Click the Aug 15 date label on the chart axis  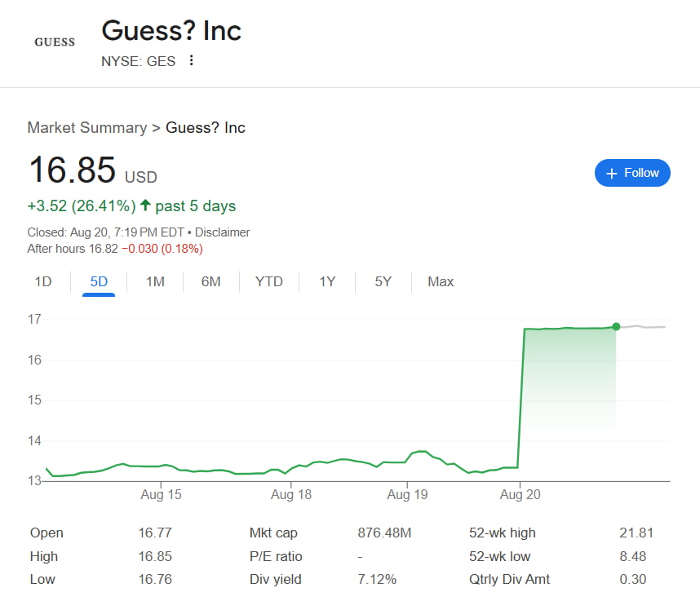pos(162,495)
